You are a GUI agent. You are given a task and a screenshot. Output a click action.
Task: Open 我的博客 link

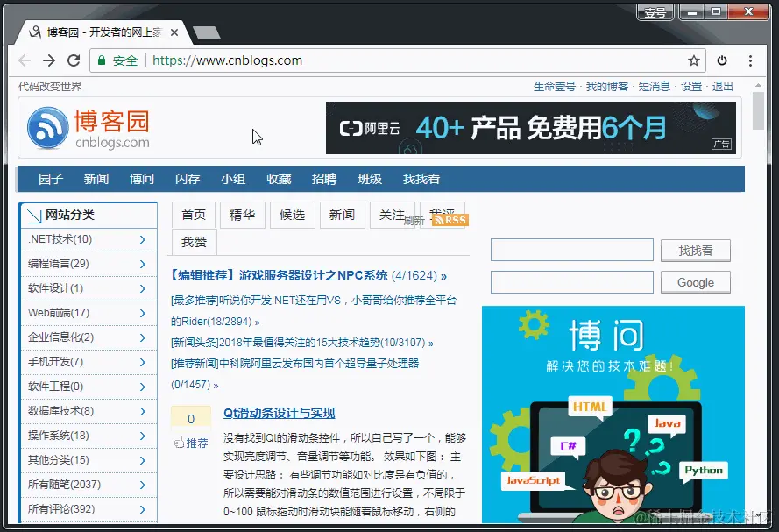(607, 87)
